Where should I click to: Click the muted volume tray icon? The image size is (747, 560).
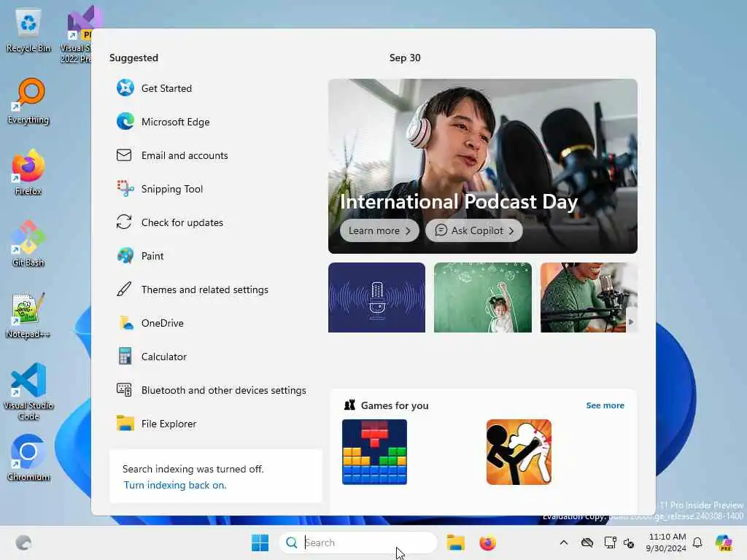tap(629, 542)
